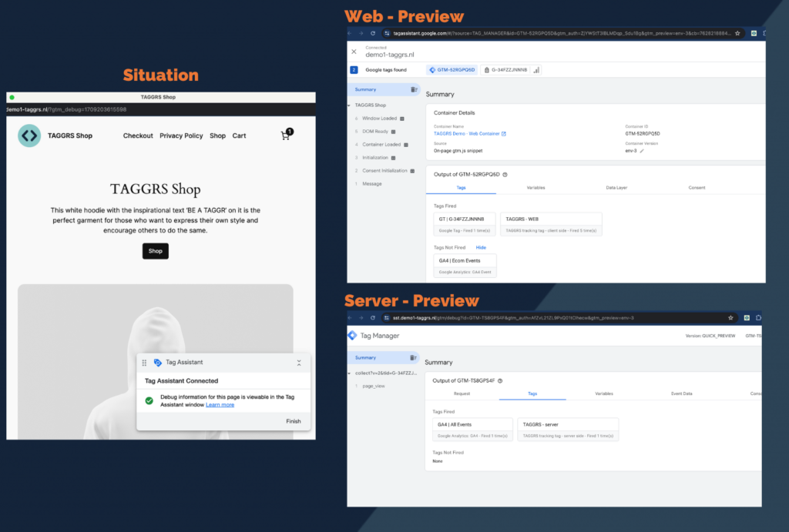Collapse the collect?v=2&tid=G-34FZZJ request tree
This screenshot has width=789, height=532.
pyautogui.click(x=349, y=373)
